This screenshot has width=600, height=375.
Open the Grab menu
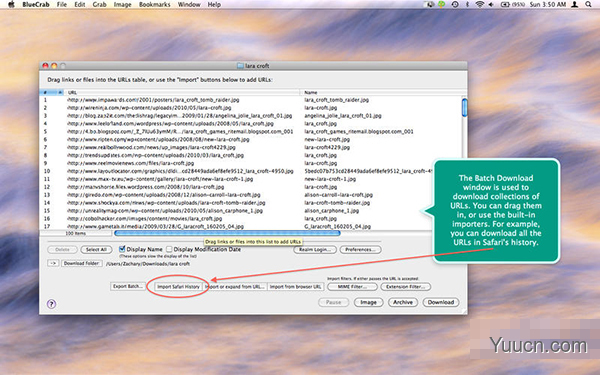99,5
